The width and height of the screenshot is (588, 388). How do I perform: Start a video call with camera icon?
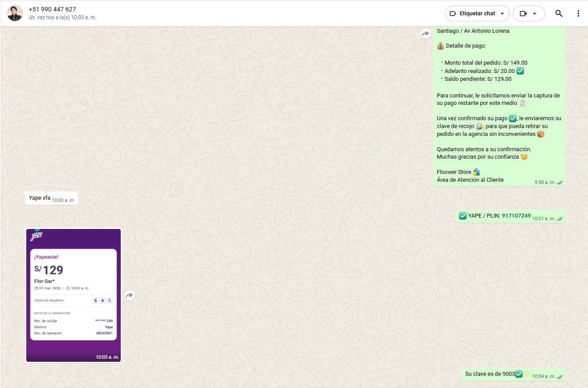tap(523, 14)
